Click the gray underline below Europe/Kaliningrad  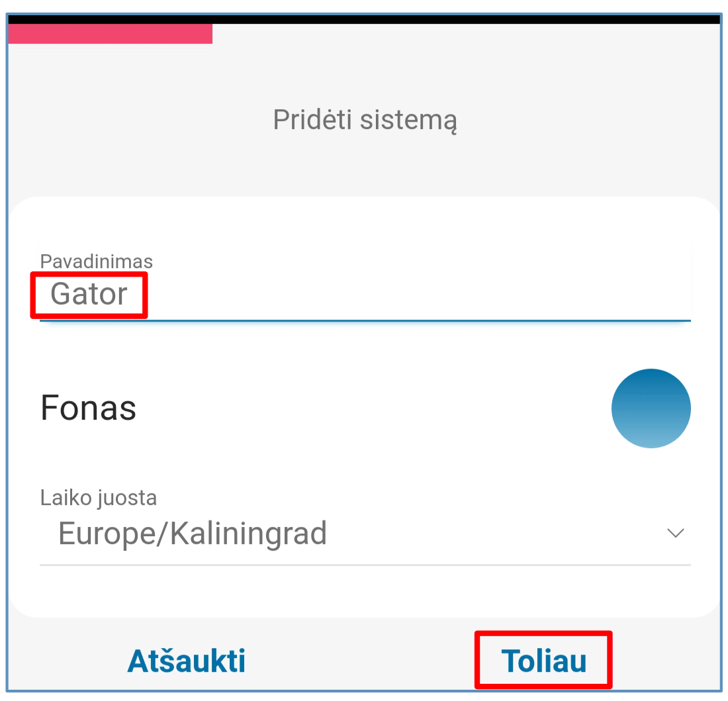(x=365, y=565)
